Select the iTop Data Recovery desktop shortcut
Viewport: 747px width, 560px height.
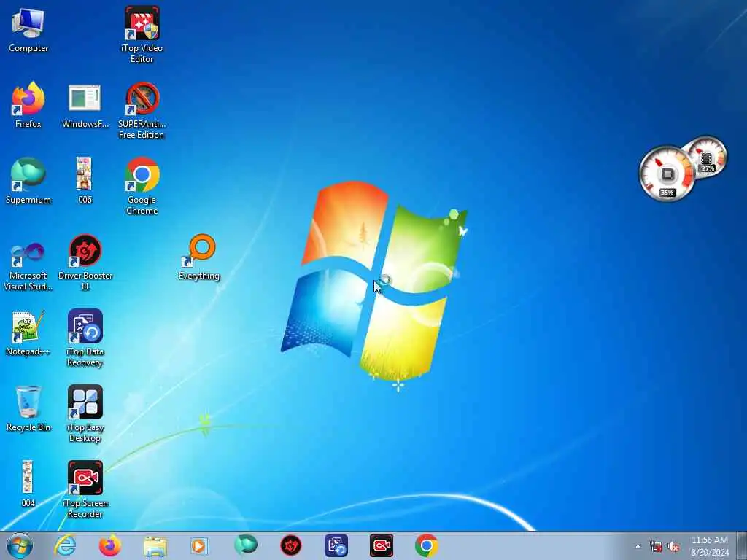coord(85,338)
